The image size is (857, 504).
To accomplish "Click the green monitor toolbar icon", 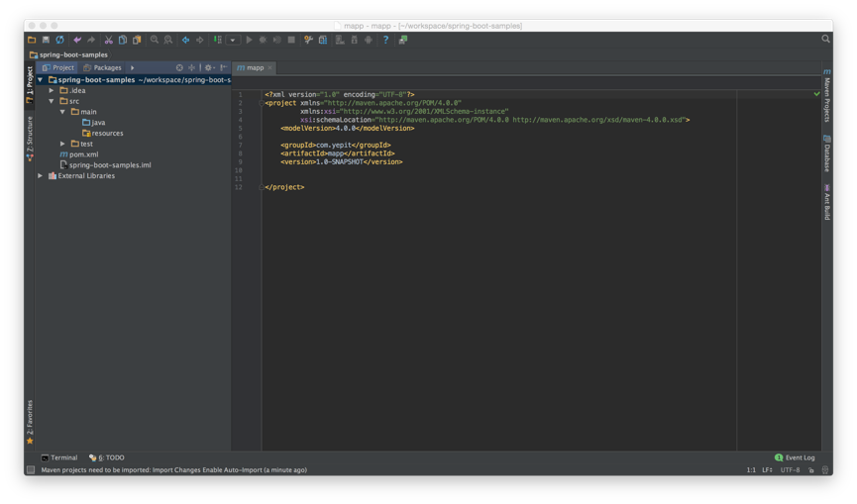I will click(x=403, y=40).
